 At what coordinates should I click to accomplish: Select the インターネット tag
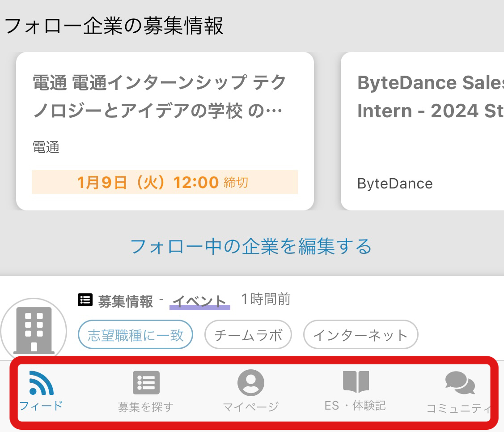[x=360, y=334]
